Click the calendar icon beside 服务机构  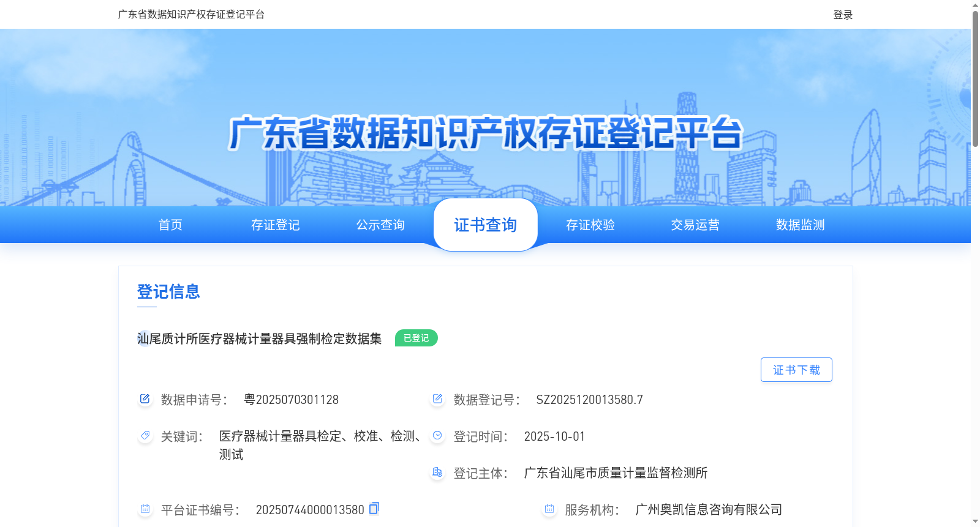click(549, 509)
